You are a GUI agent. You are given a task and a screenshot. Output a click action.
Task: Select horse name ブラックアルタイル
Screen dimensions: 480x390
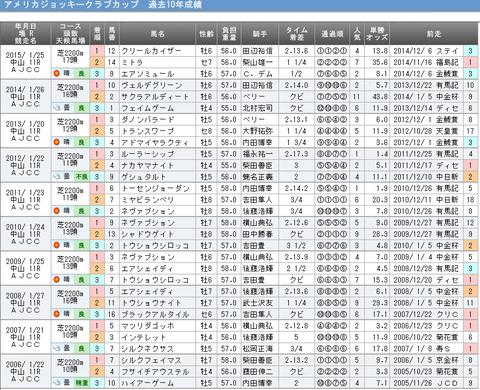pyautogui.click(x=155, y=314)
